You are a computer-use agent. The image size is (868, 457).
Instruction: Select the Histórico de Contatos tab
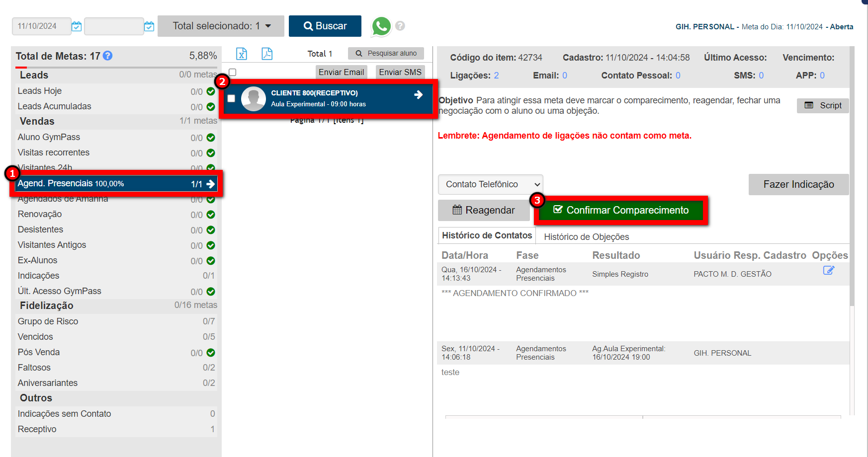[487, 235]
